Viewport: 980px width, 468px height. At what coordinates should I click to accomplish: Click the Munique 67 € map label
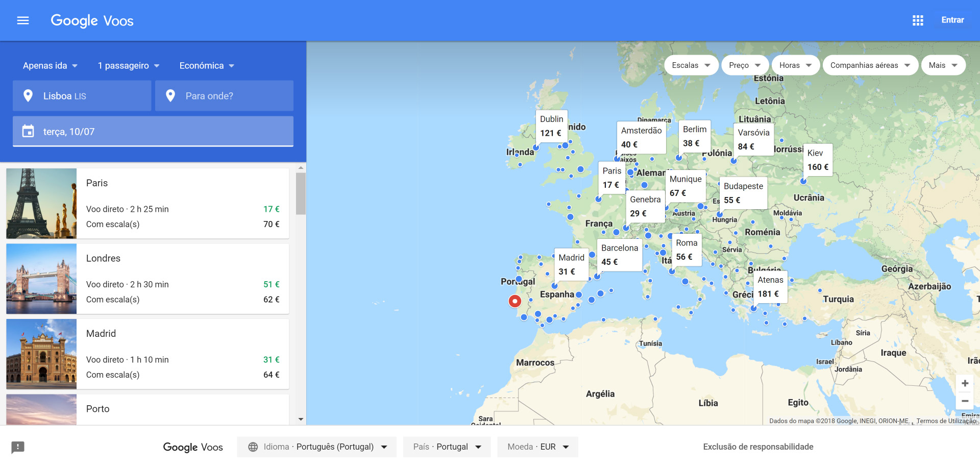click(x=685, y=186)
